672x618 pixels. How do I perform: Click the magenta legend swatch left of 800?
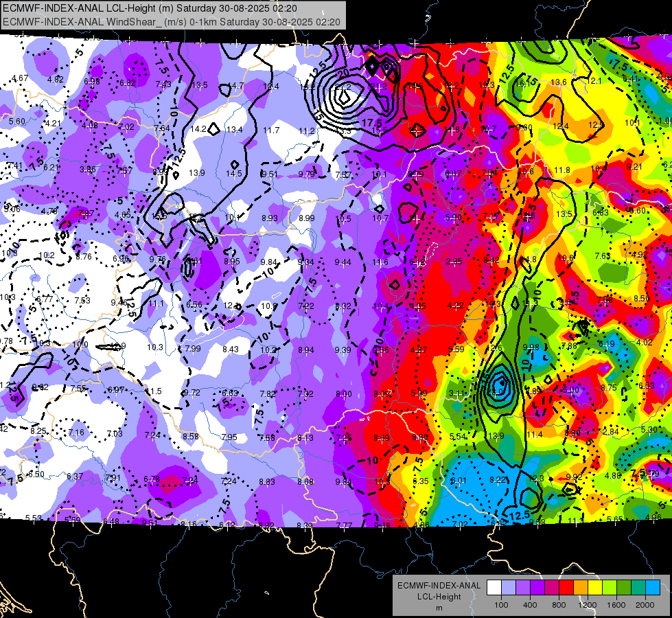(x=552, y=588)
